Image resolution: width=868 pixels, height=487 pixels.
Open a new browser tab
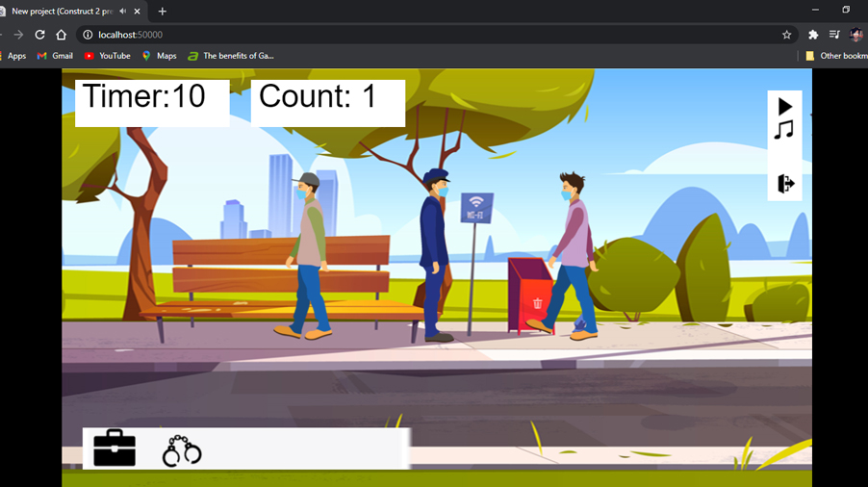point(163,12)
